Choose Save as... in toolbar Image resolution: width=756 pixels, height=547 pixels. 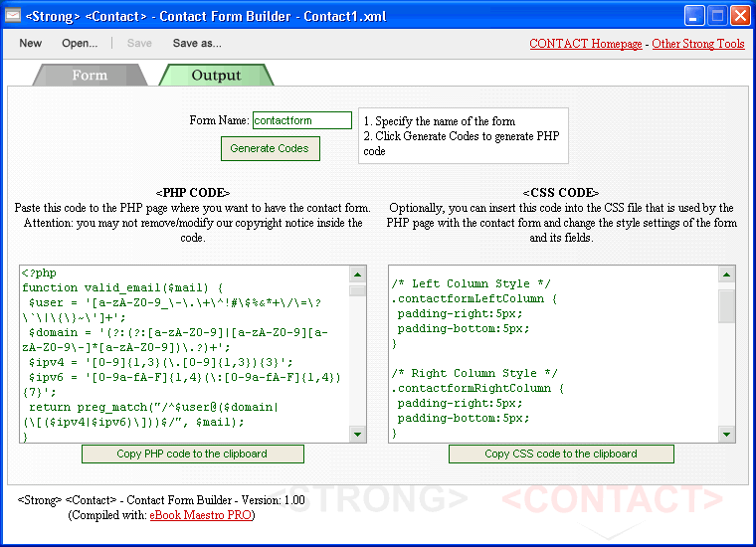click(197, 44)
